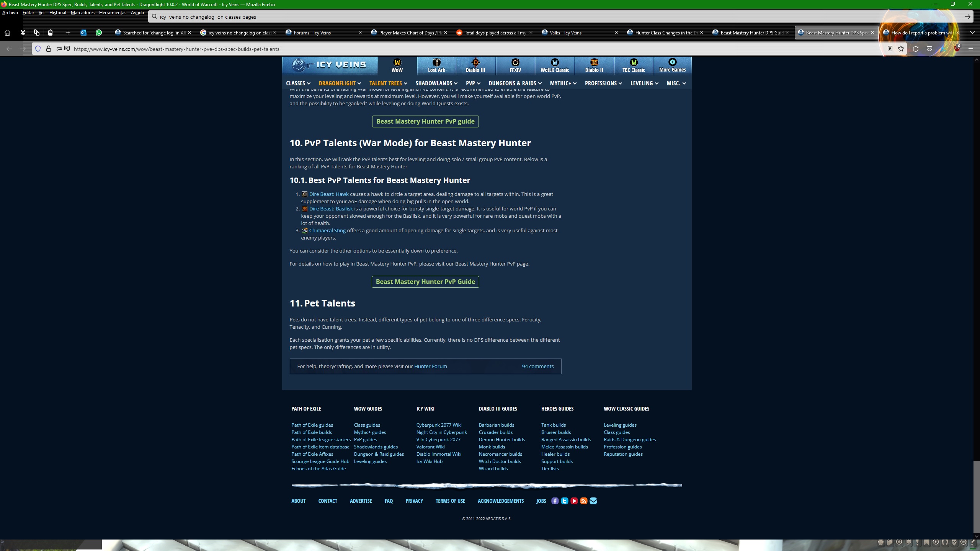Open the 94 comments link
980x551 pixels.
(x=537, y=367)
